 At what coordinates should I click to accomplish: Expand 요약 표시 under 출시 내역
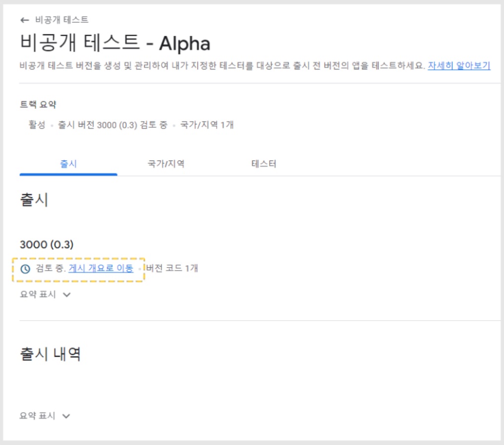click(x=45, y=416)
